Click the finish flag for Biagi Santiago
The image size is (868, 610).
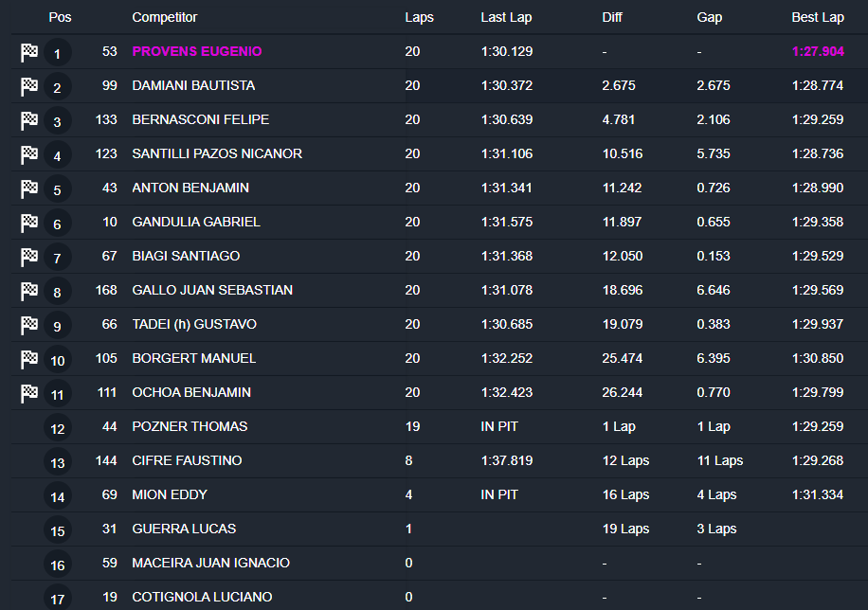coord(29,257)
